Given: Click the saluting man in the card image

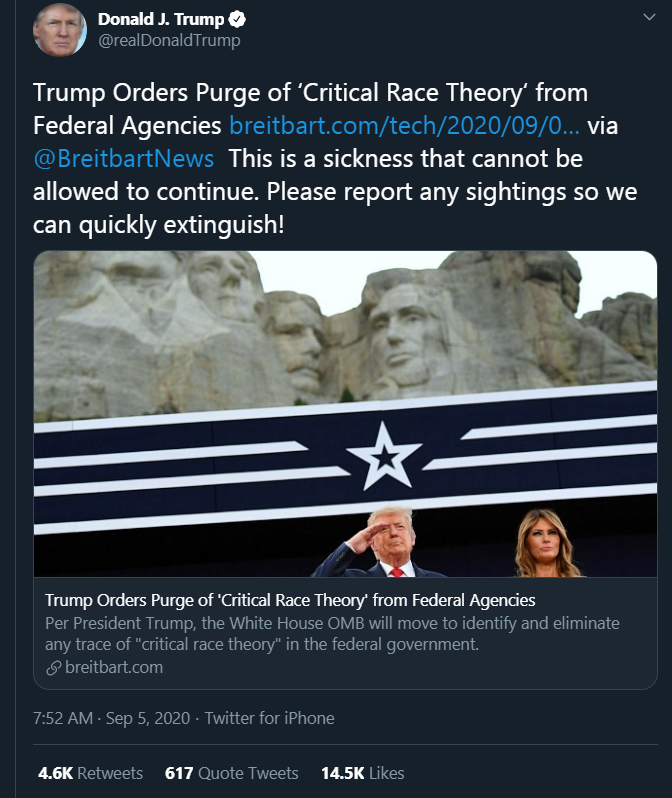Looking at the screenshot, I should click(x=379, y=543).
